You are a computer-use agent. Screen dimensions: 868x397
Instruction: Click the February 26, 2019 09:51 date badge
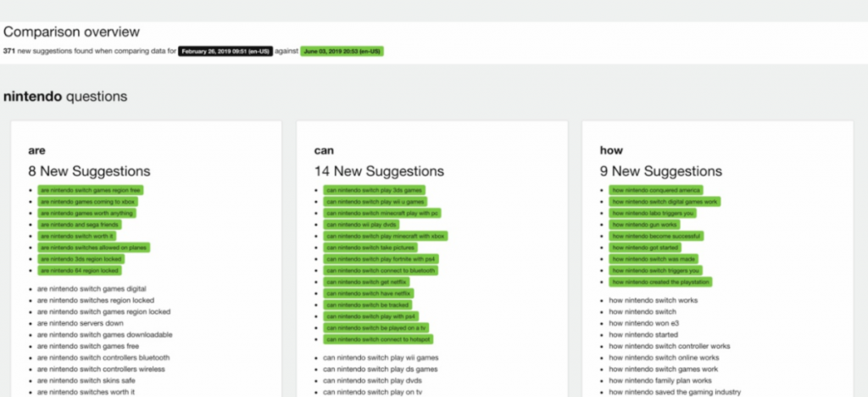[x=225, y=52]
